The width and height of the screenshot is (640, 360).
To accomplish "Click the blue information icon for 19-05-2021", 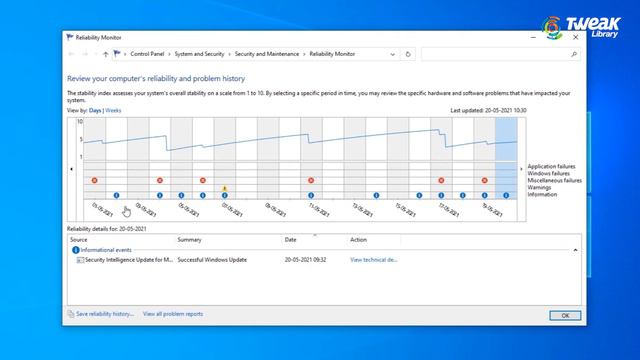I will coord(484,196).
